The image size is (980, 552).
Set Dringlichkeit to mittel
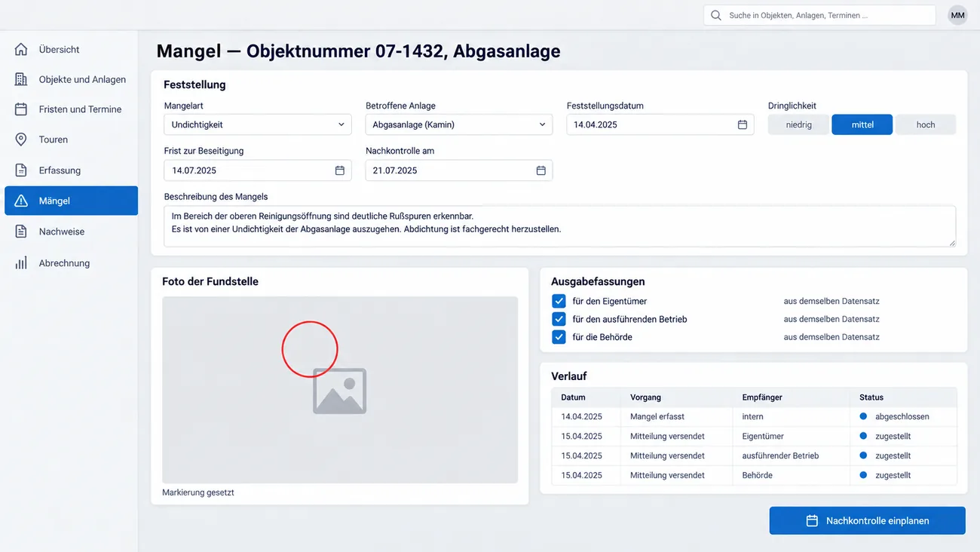[862, 124]
